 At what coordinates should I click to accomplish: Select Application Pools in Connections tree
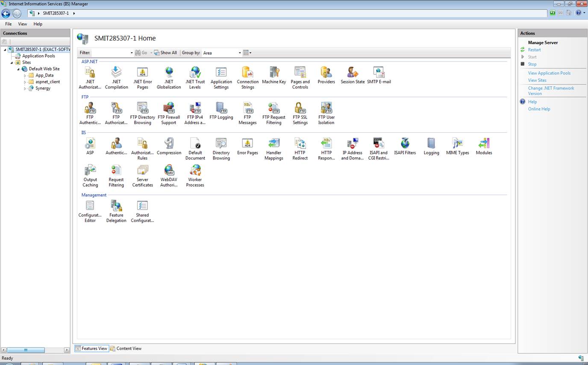point(38,56)
